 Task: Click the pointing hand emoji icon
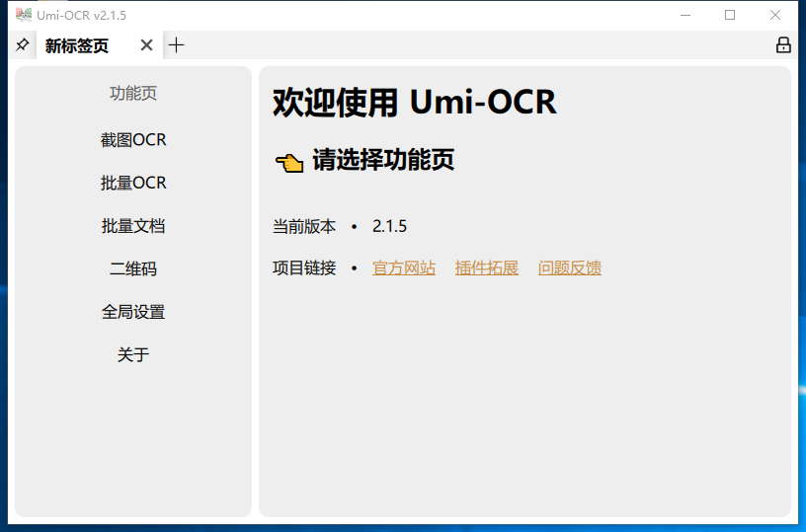coord(288,163)
